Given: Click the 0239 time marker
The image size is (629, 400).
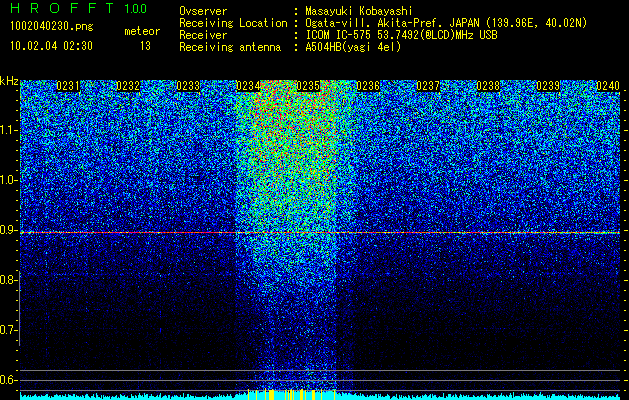Looking at the screenshot, I should tap(548, 86).
